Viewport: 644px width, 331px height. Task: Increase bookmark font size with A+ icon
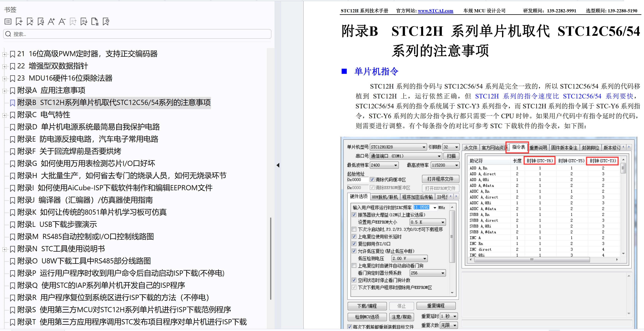click(51, 22)
